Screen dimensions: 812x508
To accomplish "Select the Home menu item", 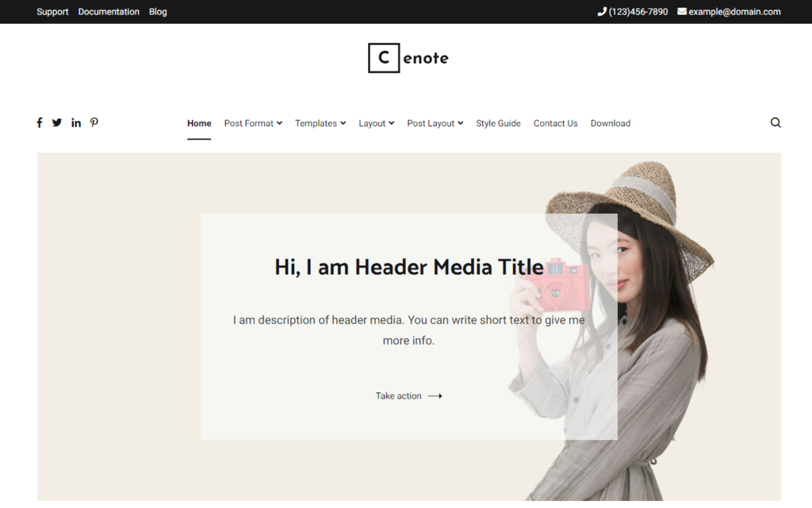I will point(199,124).
